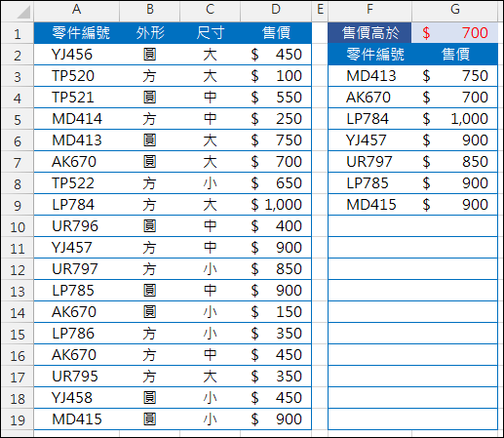The image size is (504, 438).
Task: Select YJ457 in column A
Action: 77,248
